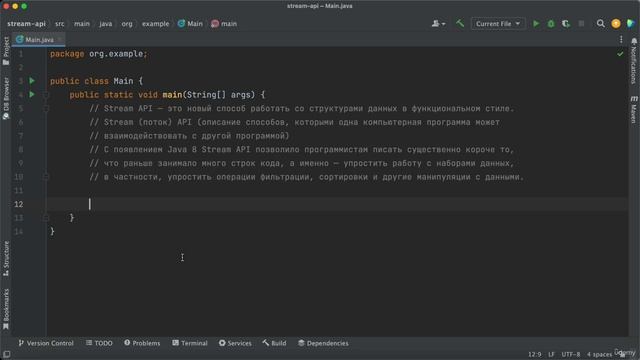Open the Structure tool window
Image resolution: width=640 pixels, height=360 pixels.
(6, 259)
